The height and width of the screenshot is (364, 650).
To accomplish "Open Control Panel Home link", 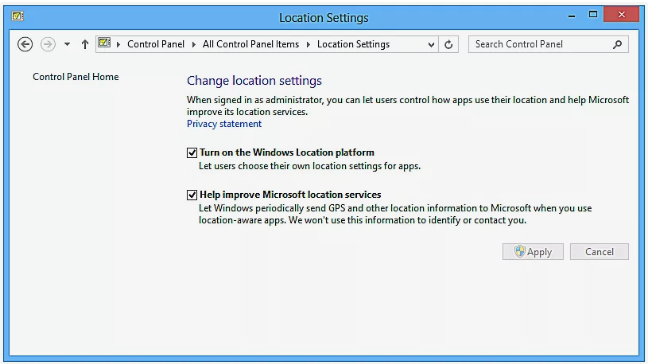I will (76, 77).
